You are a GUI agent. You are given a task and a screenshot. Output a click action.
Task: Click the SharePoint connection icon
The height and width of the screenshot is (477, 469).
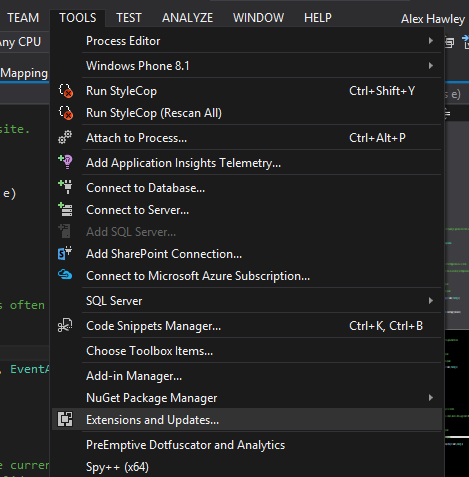65,254
